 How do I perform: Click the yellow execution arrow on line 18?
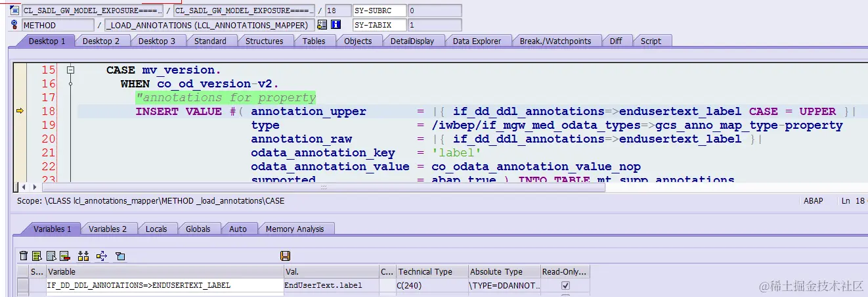(20, 111)
